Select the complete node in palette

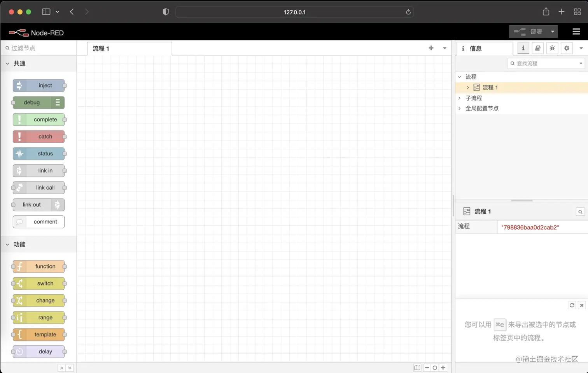pos(38,120)
